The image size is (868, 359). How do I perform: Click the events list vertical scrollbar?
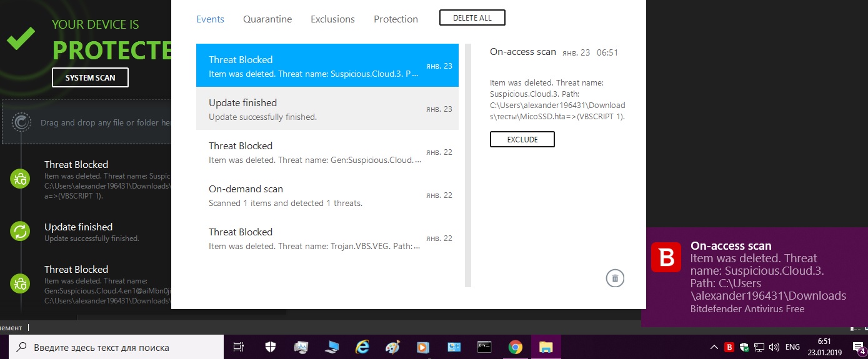(x=468, y=165)
